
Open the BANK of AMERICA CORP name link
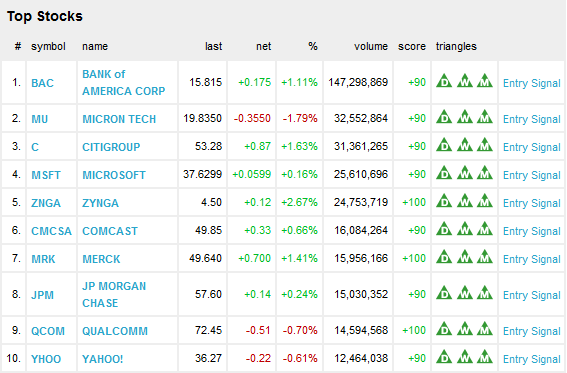click(x=124, y=82)
